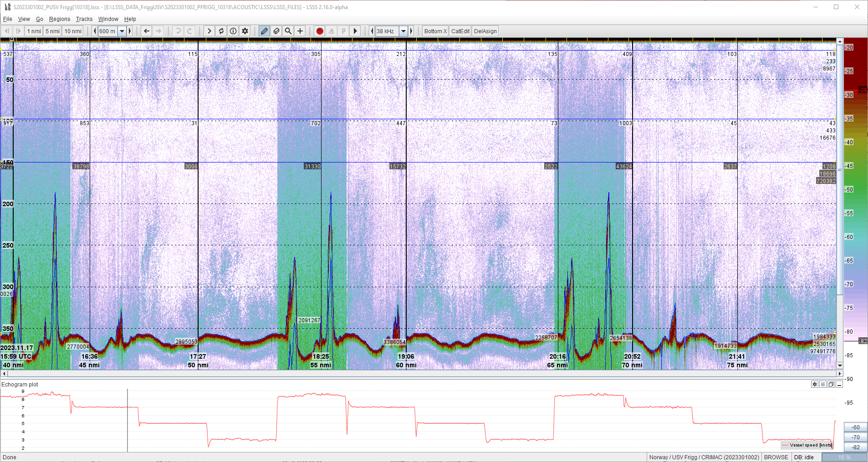Open the Go menu
This screenshot has height=462, width=868.
(x=40, y=19)
